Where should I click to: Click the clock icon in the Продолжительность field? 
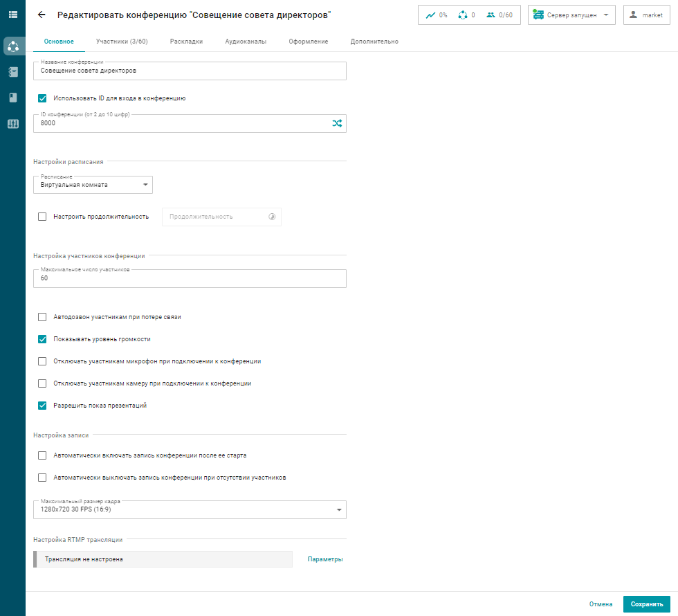tap(272, 217)
